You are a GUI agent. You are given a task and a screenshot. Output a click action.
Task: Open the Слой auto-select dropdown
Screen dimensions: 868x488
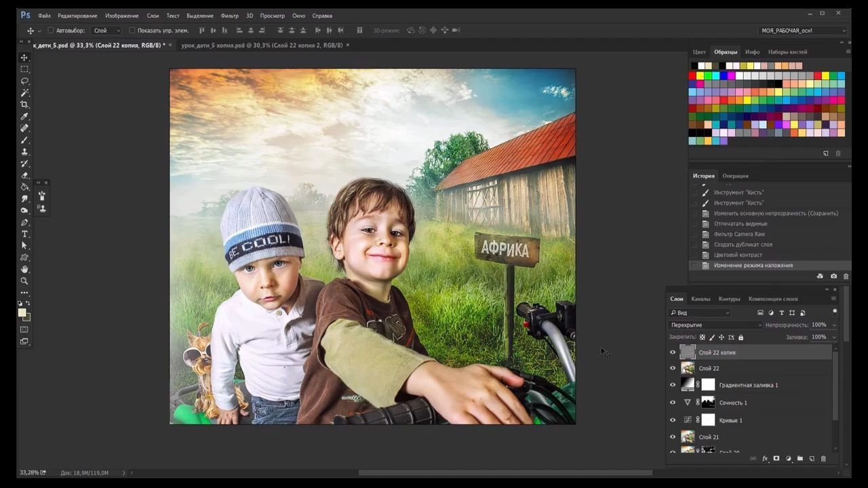[107, 30]
